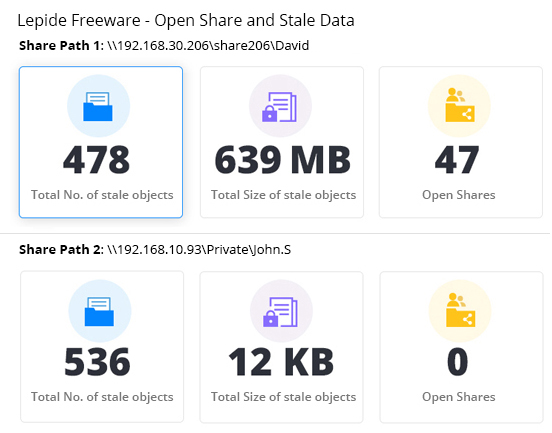Click the Share Path 1 David path text
Viewport: 552px width, 433px height.
[x=208, y=46]
